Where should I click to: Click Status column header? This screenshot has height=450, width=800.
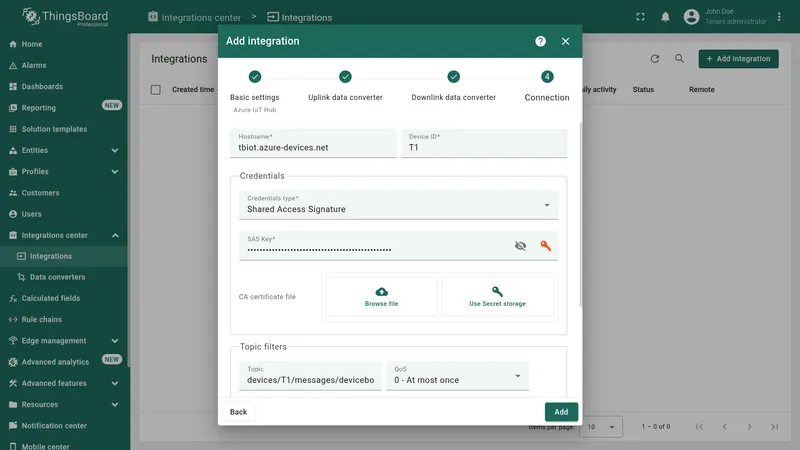click(x=643, y=90)
